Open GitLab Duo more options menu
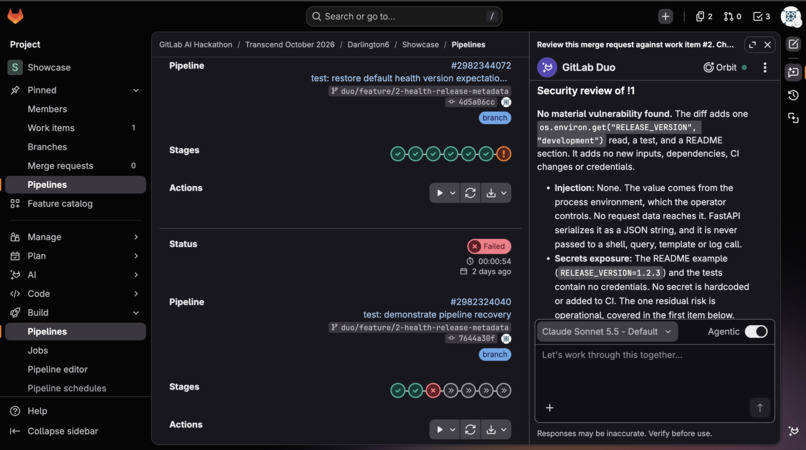This screenshot has height=450, width=806. pyautogui.click(x=765, y=67)
